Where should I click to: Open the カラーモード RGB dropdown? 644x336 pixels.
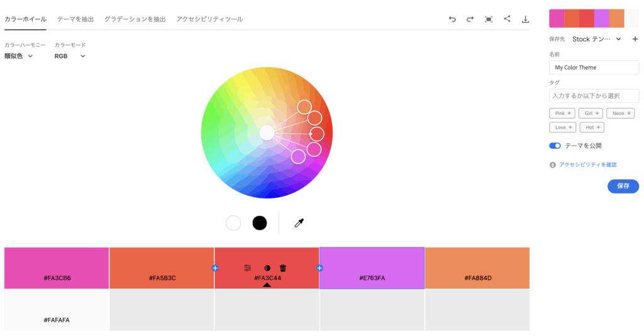[69, 56]
